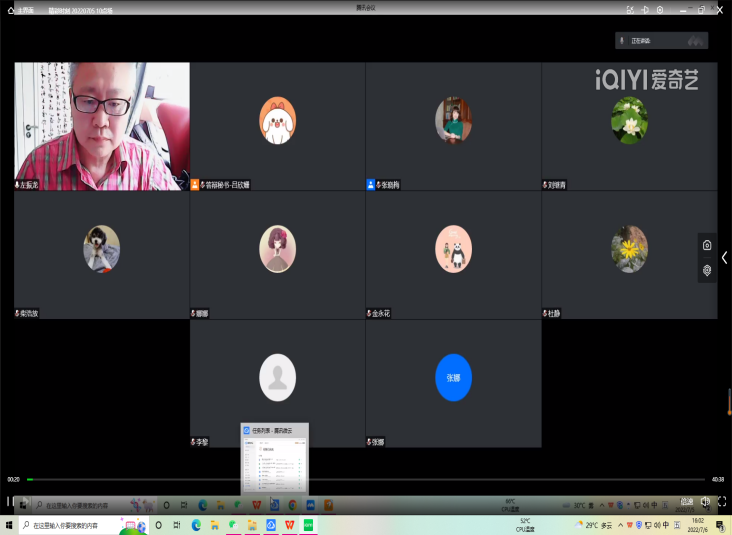Click the screenshot icon on the right edge

(707, 245)
